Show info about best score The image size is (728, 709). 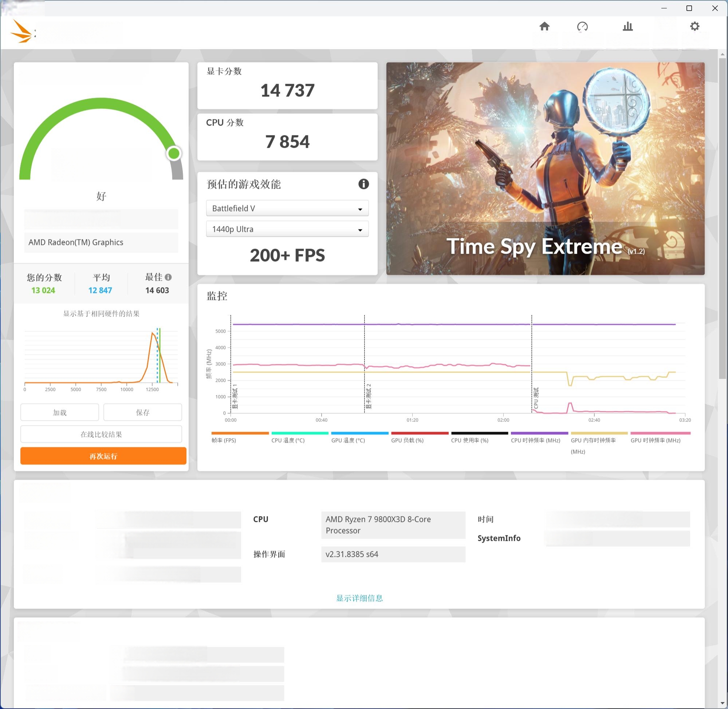[168, 277]
